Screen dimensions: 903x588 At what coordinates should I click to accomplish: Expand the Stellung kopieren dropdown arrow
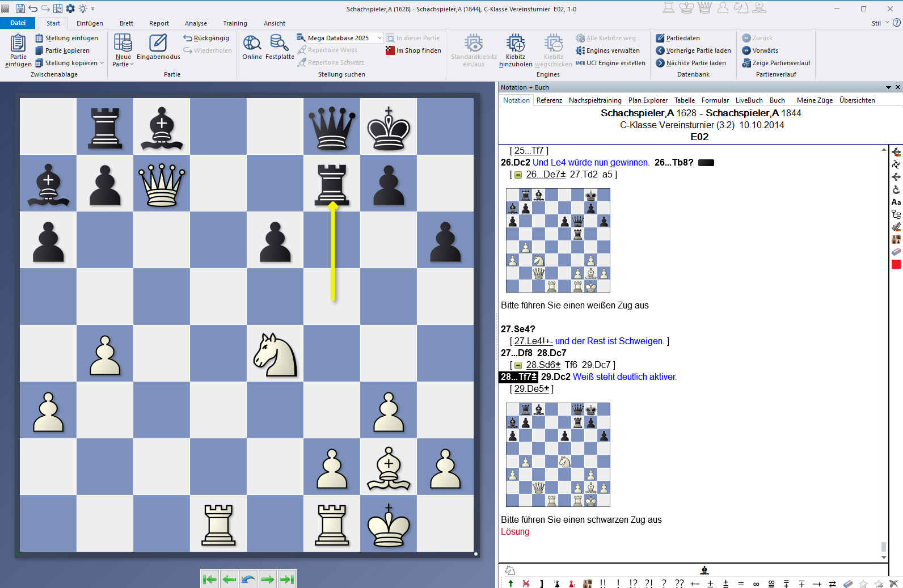[102, 63]
